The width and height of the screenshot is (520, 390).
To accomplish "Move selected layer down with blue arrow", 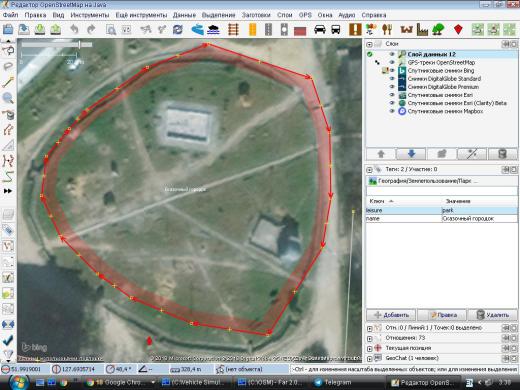I will [x=411, y=154].
